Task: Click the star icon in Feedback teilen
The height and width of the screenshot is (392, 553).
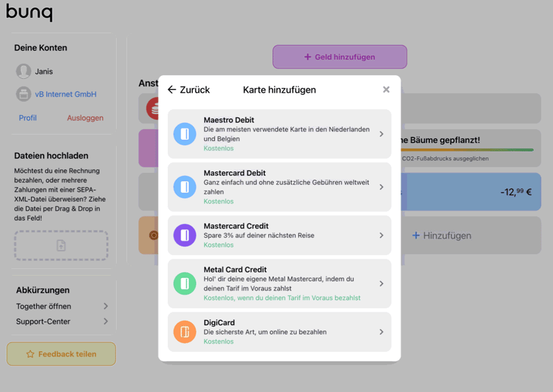Action: tap(30, 354)
